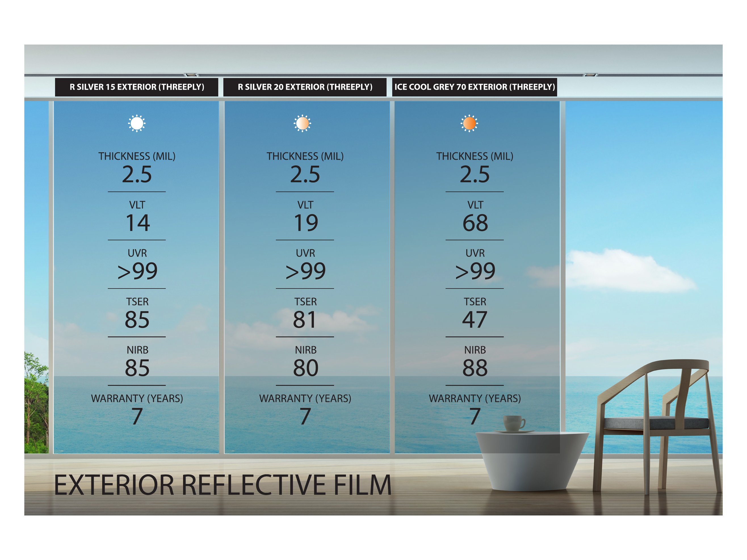Click the TSER value 47
The image size is (747, 560).
(x=475, y=320)
